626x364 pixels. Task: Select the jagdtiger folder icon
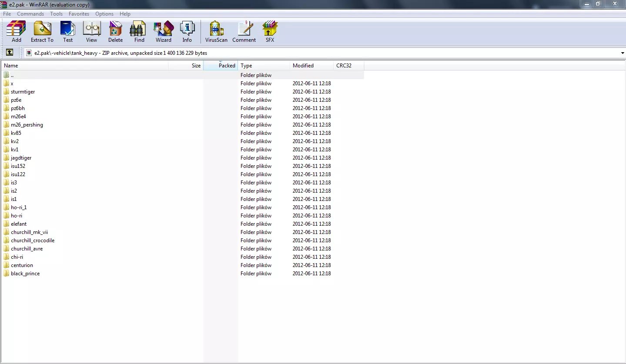point(6,158)
